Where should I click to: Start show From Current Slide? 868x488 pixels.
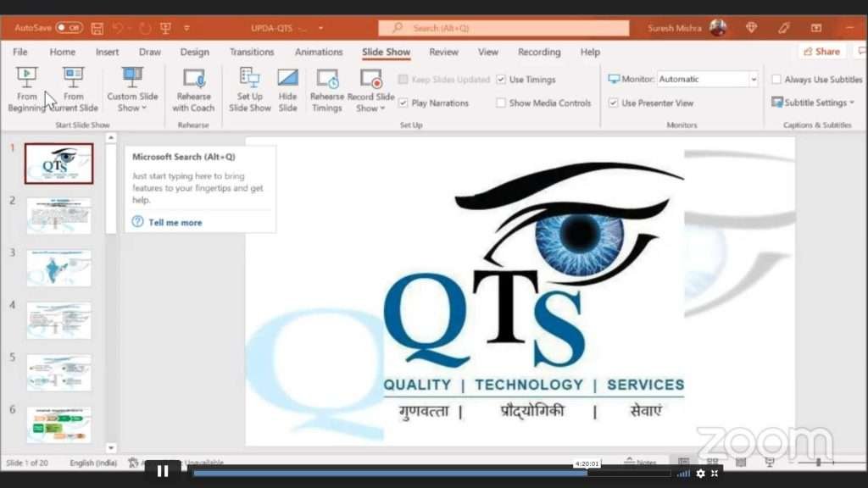pyautogui.click(x=73, y=89)
